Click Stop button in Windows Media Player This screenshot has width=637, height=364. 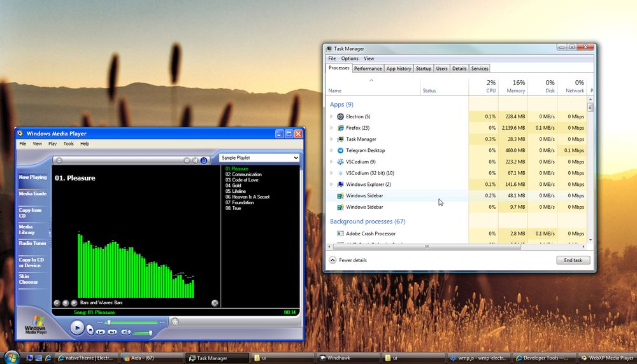click(90, 330)
